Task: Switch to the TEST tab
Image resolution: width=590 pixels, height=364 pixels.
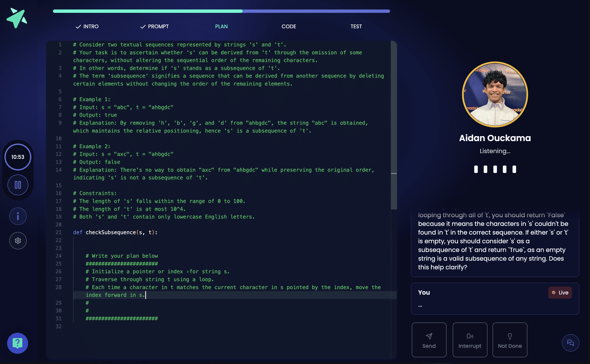Action: point(356,26)
